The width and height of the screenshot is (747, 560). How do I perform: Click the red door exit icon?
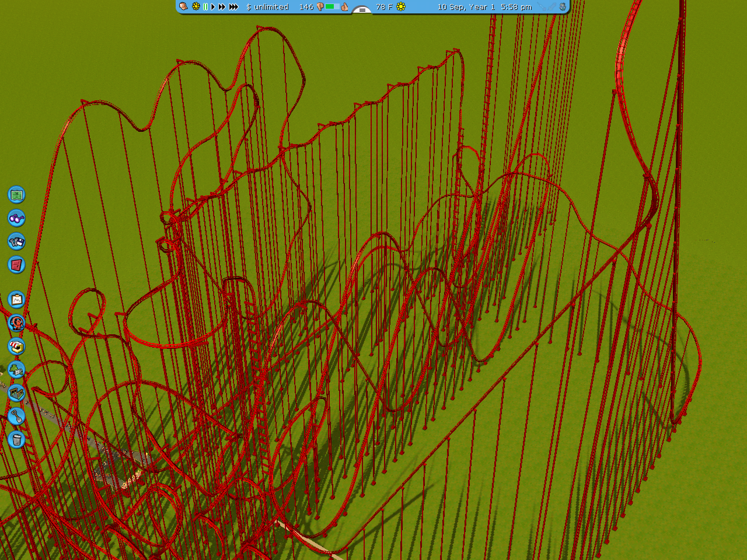pyautogui.click(x=16, y=265)
